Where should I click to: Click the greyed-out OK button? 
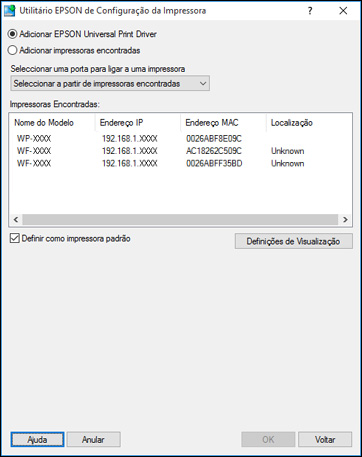268,439
